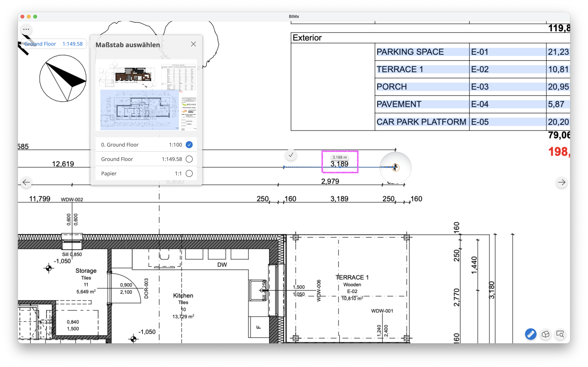The image size is (588, 367).
Task: Click the 2,979 dimension text
Action: tap(330, 181)
